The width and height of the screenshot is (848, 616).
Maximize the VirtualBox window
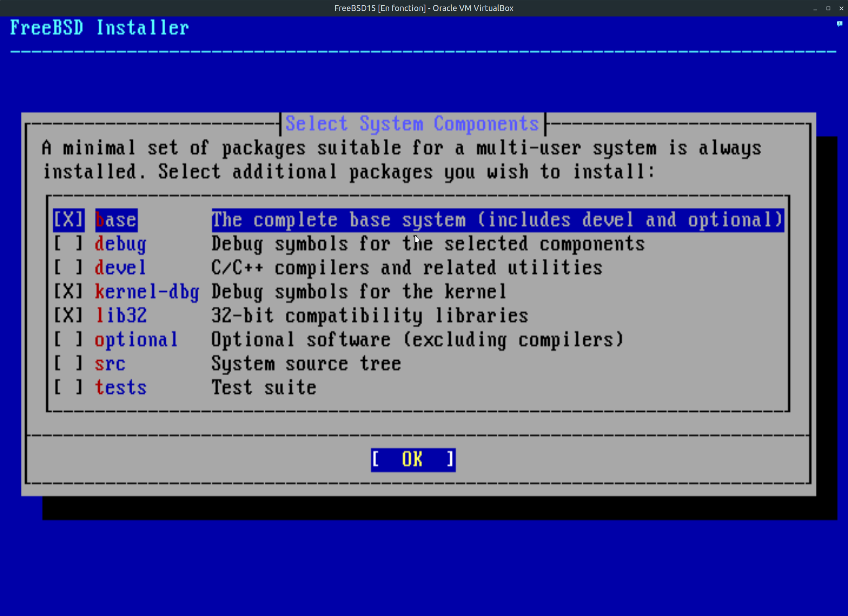[828, 8]
